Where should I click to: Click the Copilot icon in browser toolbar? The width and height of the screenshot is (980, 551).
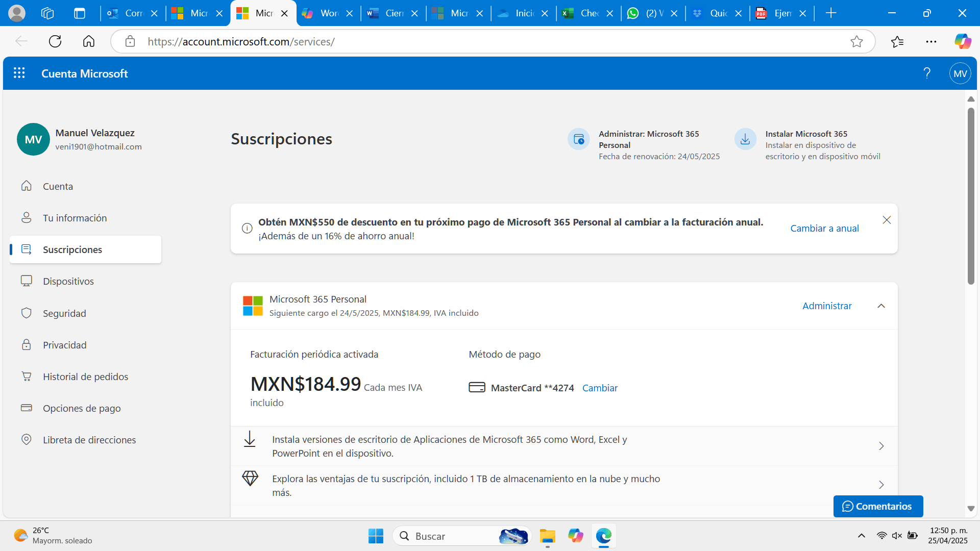point(963,41)
